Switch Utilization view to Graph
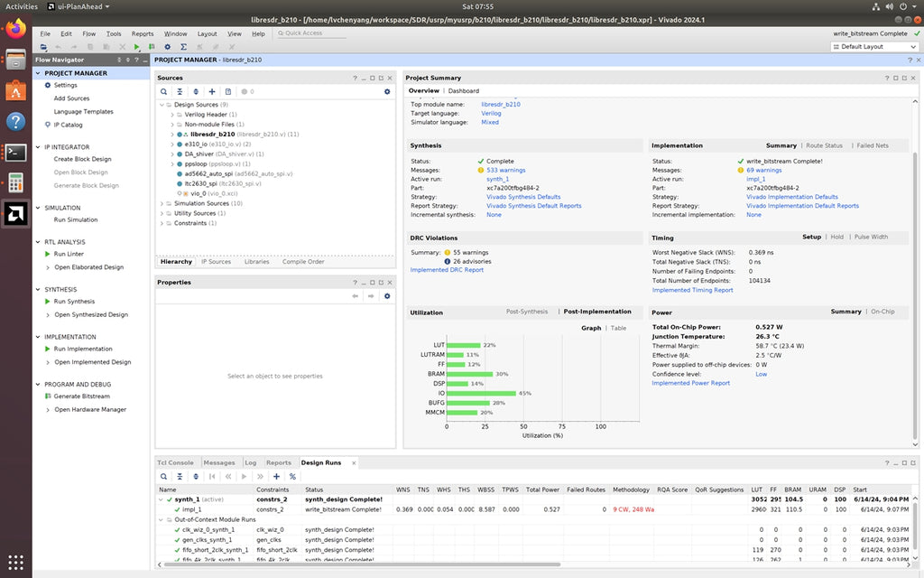The width and height of the screenshot is (924, 578). [591, 328]
